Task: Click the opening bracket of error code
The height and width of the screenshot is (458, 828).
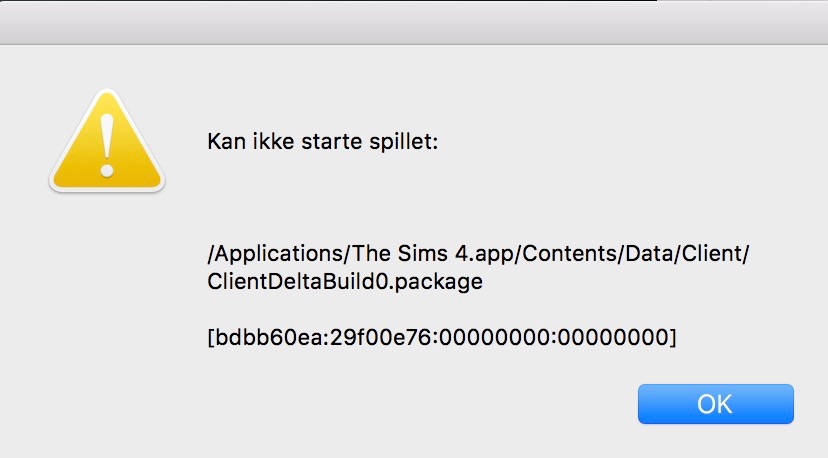Action: pos(211,337)
